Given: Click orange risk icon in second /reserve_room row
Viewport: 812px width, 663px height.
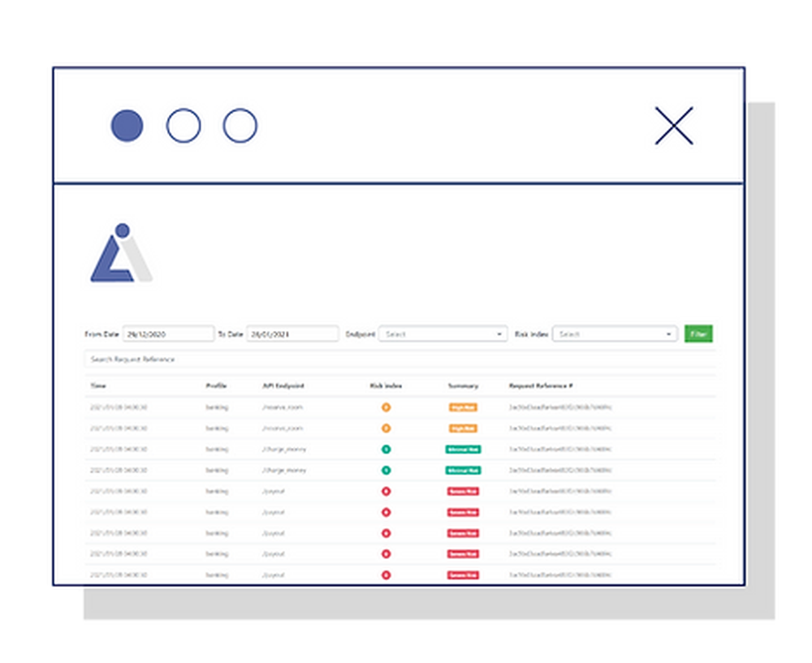Looking at the screenshot, I should (x=386, y=428).
